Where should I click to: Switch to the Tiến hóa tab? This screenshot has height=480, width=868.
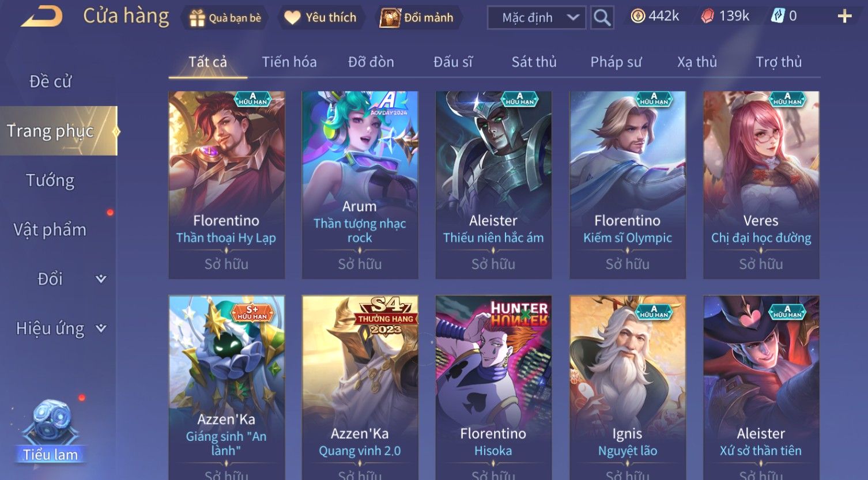[289, 62]
